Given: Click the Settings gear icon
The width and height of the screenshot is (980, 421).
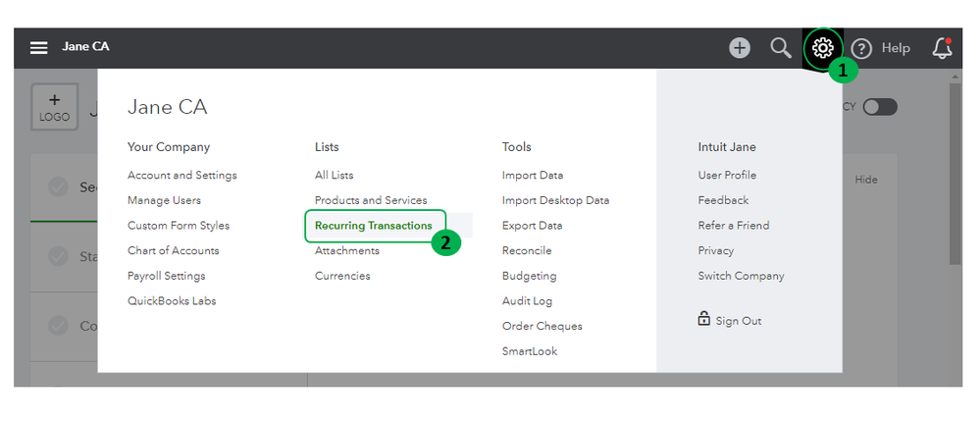Looking at the screenshot, I should coord(823,48).
